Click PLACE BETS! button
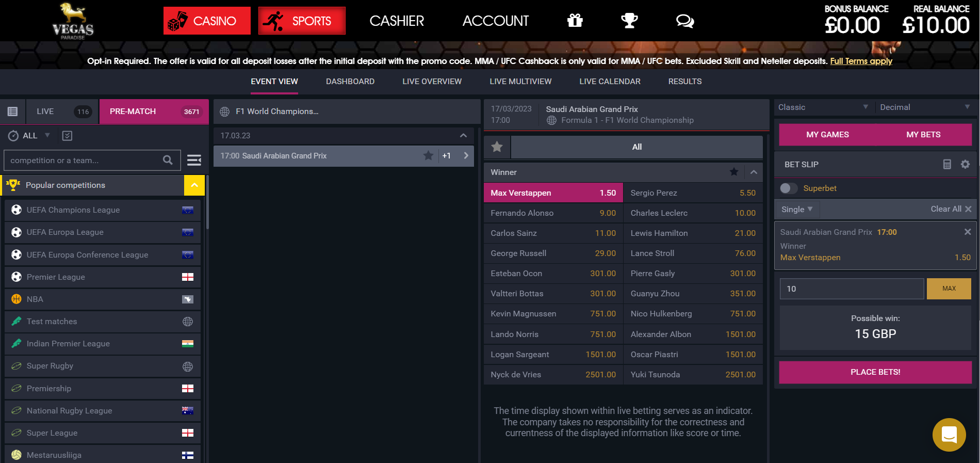The height and width of the screenshot is (463, 980). [875, 372]
